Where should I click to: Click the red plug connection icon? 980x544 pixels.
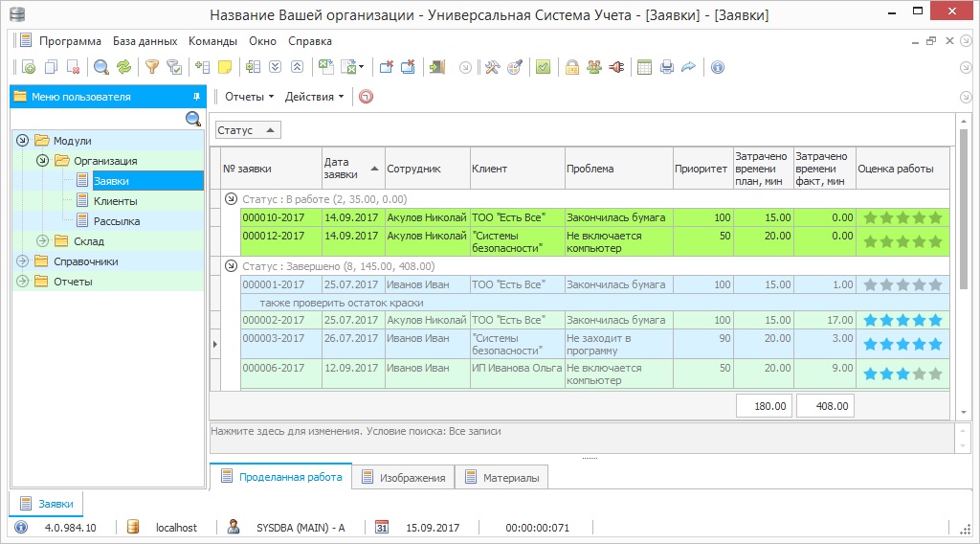617,68
